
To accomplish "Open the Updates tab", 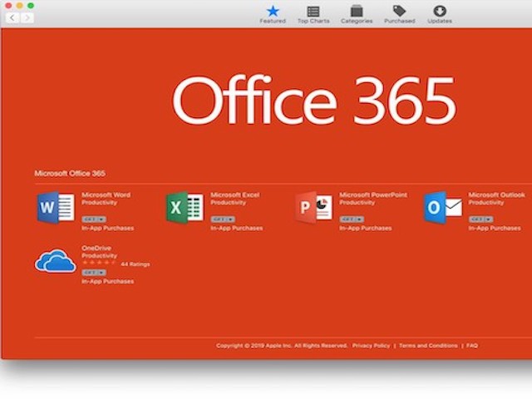I will pos(440,14).
